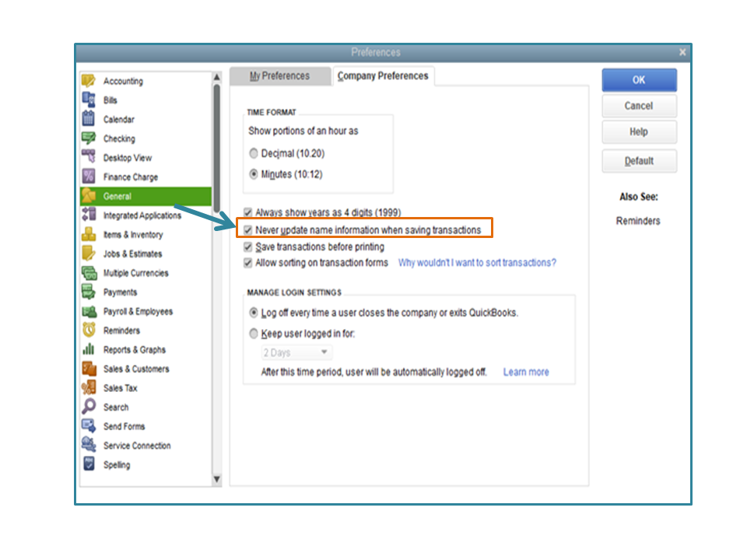Viewport: 747px width, 560px height.
Task: Select Keep user logged in for option
Action: click(x=254, y=334)
